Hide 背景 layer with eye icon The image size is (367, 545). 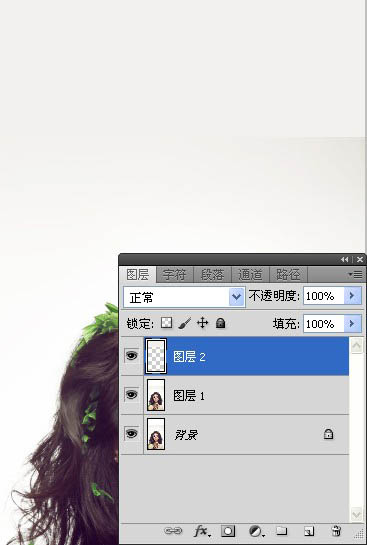(x=131, y=434)
